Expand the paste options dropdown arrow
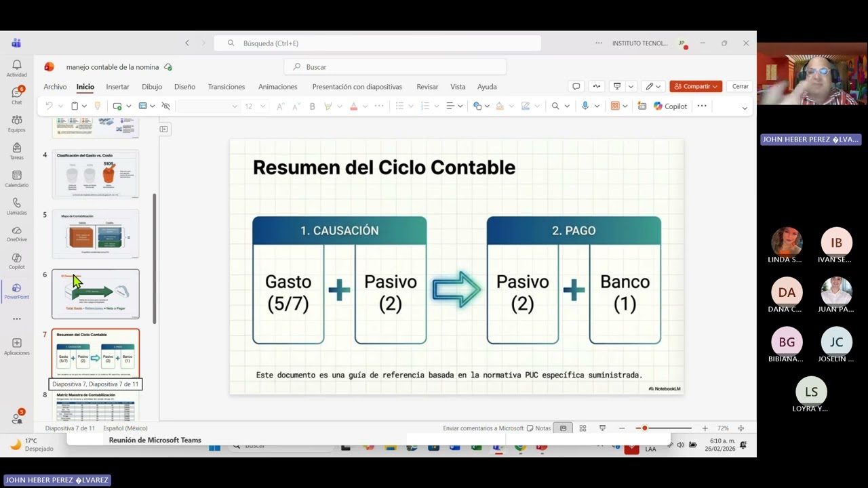Viewport: 868px width, 488px height. click(x=85, y=106)
